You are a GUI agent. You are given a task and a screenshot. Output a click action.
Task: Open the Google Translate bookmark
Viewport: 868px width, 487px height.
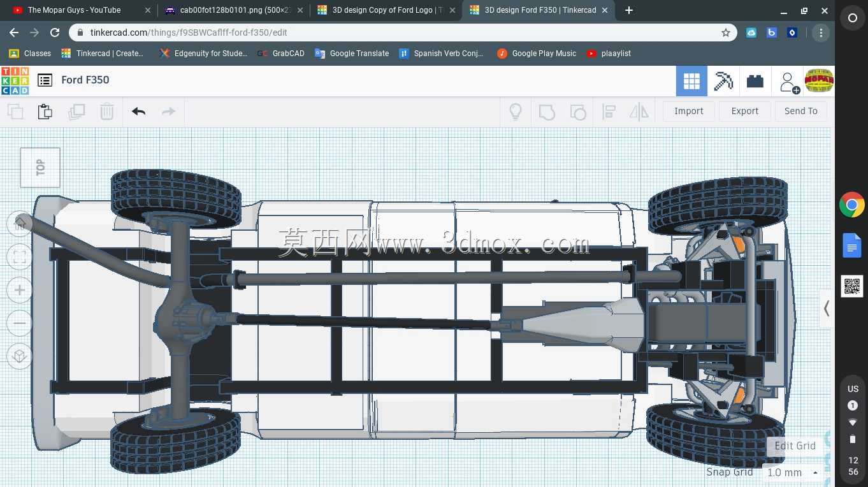pos(352,54)
